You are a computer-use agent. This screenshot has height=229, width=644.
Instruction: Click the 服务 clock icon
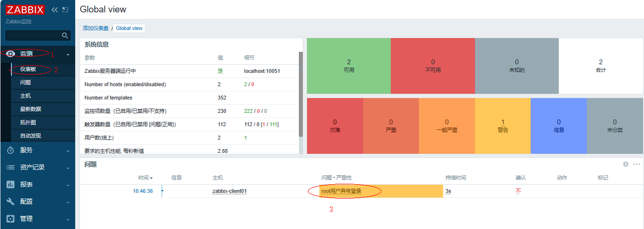coord(10,150)
